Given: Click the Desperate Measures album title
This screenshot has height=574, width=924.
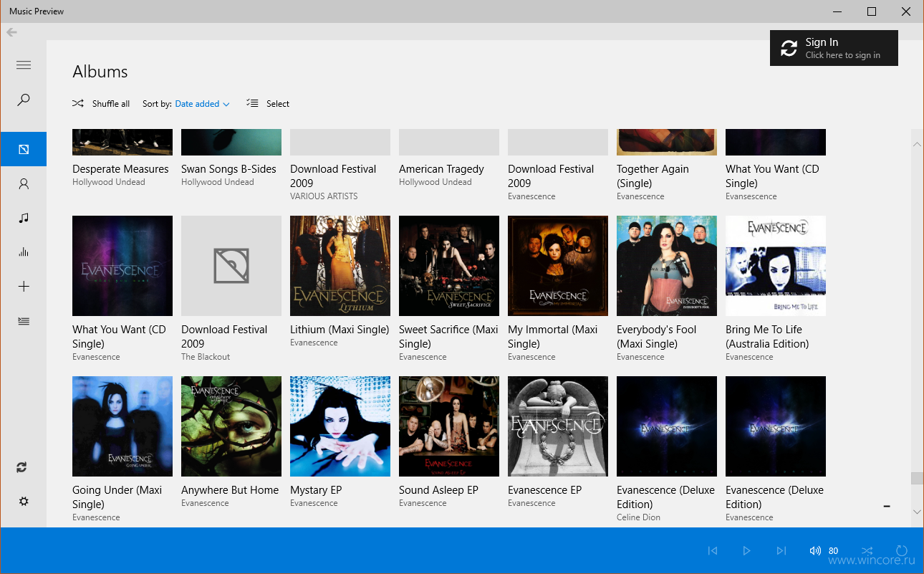Looking at the screenshot, I should [120, 169].
